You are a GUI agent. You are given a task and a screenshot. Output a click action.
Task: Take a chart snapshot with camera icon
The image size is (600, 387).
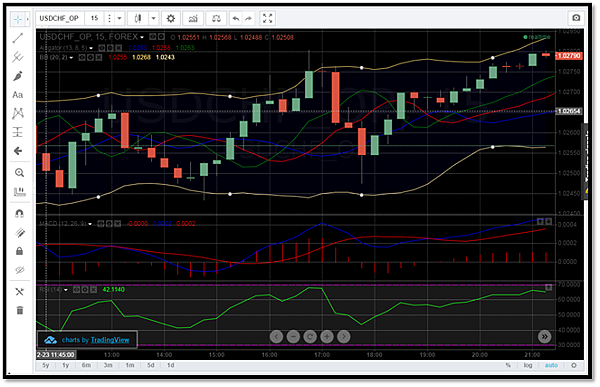coord(576,18)
